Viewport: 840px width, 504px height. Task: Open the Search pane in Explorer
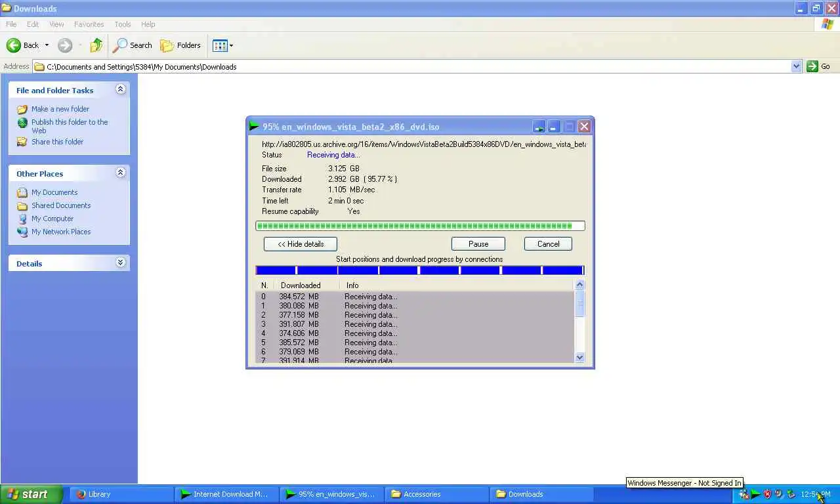tap(132, 45)
